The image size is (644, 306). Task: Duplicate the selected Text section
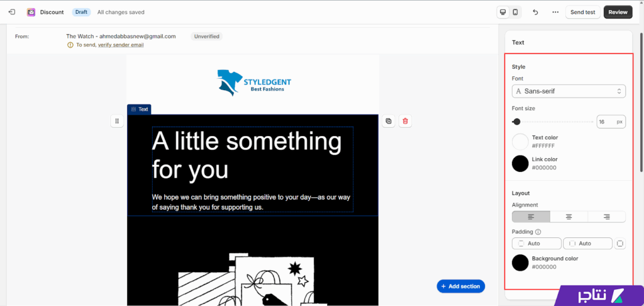pos(389,121)
